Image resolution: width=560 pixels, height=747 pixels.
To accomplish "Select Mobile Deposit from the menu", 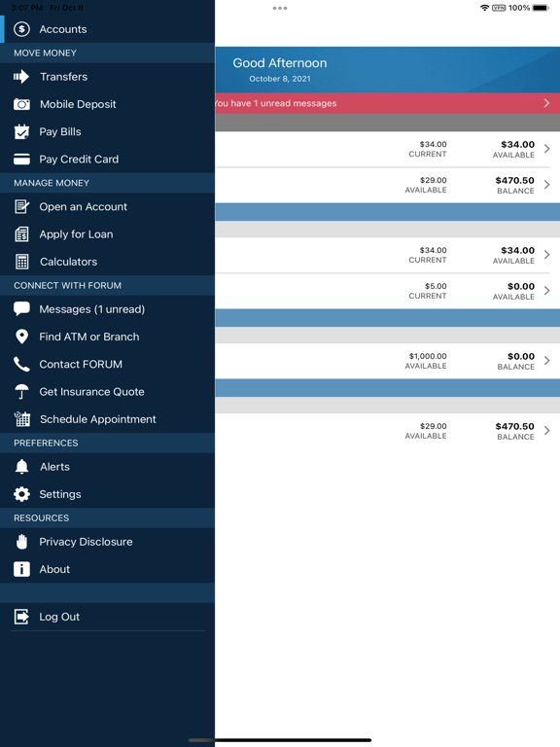I will [107, 104].
